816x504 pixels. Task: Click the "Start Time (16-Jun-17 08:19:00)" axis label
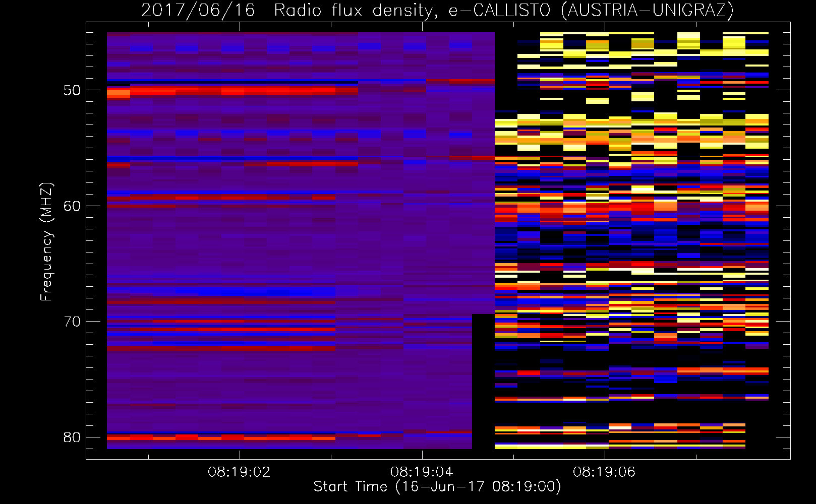tap(437, 487)
